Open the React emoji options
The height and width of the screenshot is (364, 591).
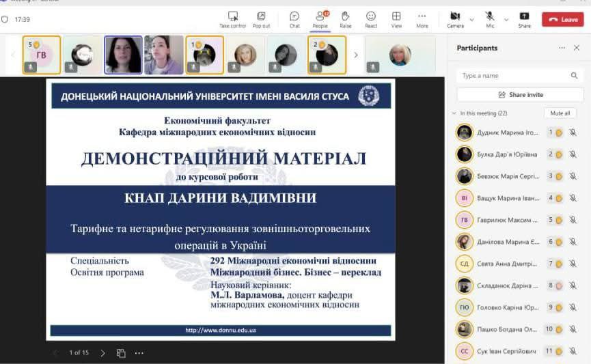click(371, 20)
